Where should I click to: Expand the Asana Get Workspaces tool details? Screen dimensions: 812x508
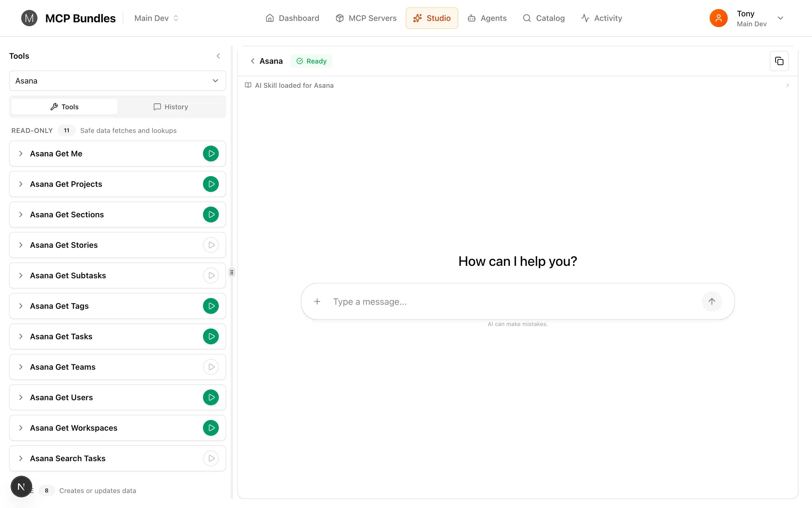click(21, 428)
